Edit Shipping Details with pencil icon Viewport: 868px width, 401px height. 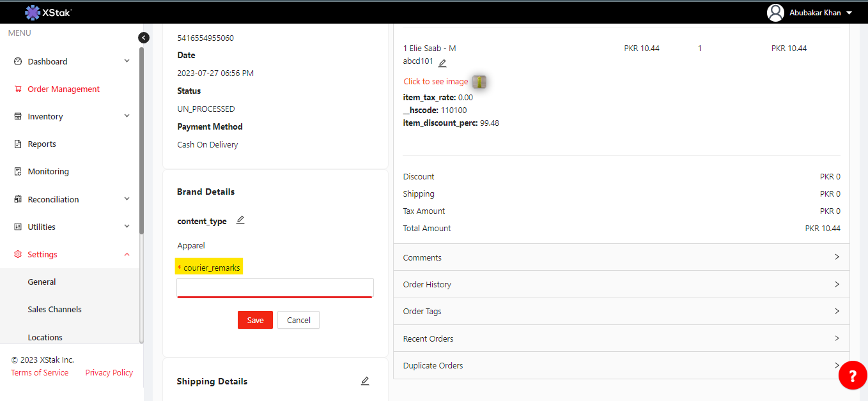[x=365, y=381]
